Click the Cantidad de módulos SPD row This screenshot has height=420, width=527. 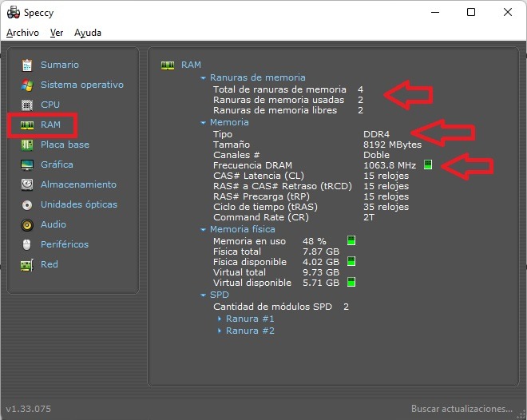click(281, 307)
